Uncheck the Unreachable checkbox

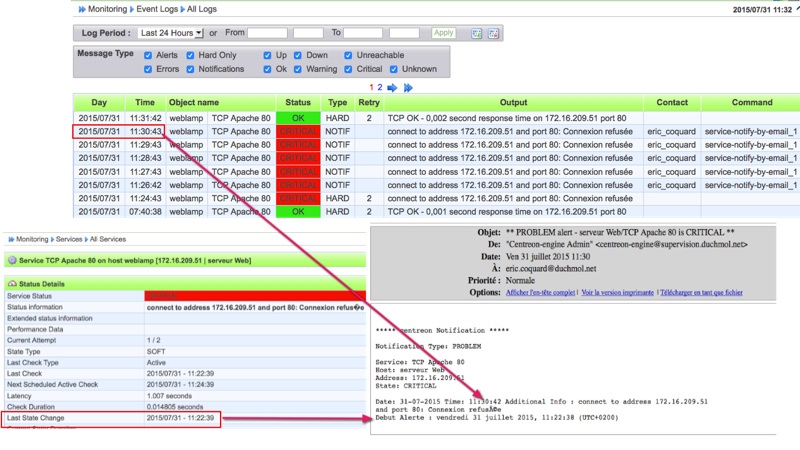(348, 55)
